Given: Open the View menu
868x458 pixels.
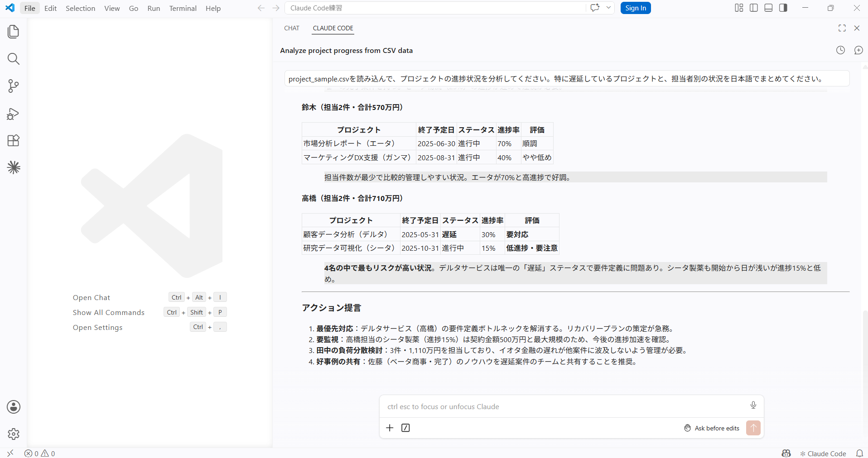Looking at the screenshot, I should coord(112,8).
